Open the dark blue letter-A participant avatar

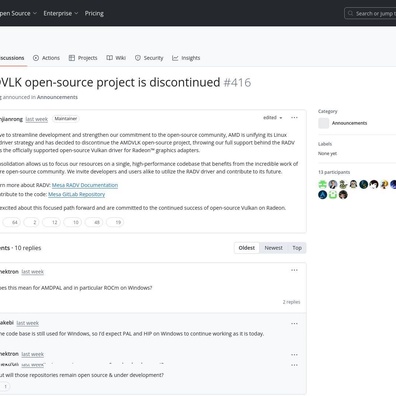tap(323, 195)
